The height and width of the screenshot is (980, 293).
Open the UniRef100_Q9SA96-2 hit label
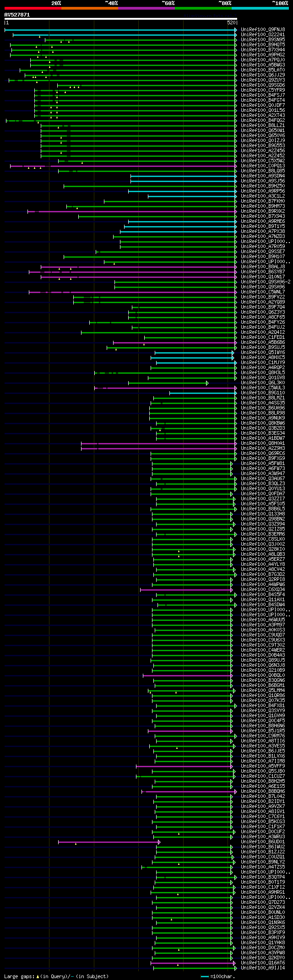coord(266,282)
